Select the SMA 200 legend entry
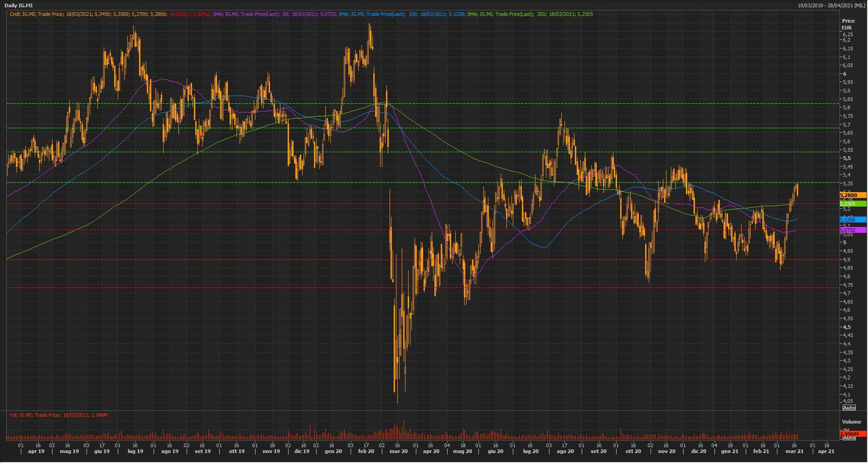Screen dimensions: 868x463 click(x=530, y=14)
